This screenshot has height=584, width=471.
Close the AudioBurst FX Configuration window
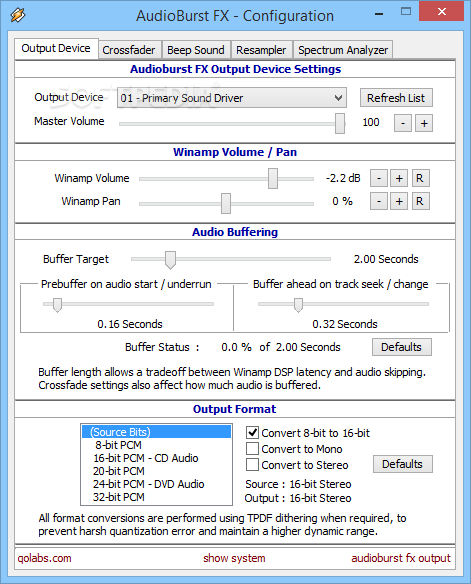point(442,12)
